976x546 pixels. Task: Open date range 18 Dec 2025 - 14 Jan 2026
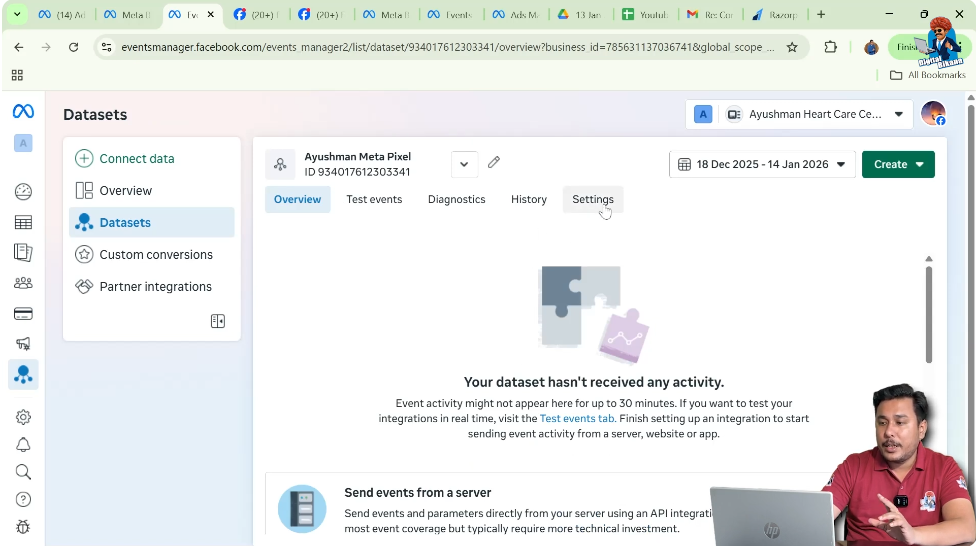[x=762, y=164]
